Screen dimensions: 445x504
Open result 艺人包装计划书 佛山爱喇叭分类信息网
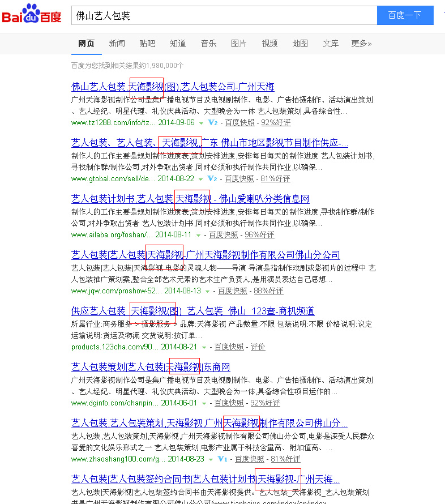(190, 199)
